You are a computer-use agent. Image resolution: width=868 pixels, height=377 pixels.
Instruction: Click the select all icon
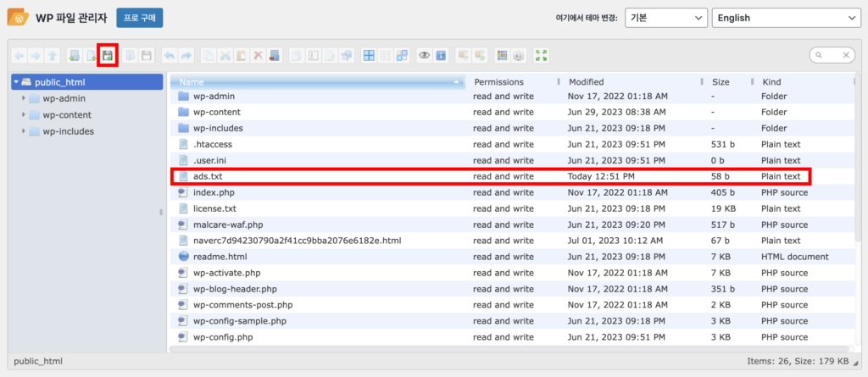point(370,55)
